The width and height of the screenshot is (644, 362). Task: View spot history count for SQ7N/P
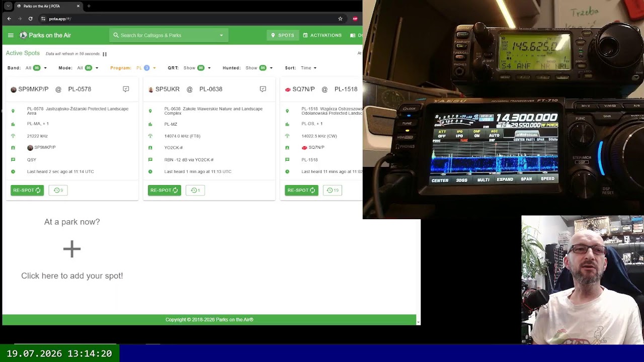tap(332, 190)
